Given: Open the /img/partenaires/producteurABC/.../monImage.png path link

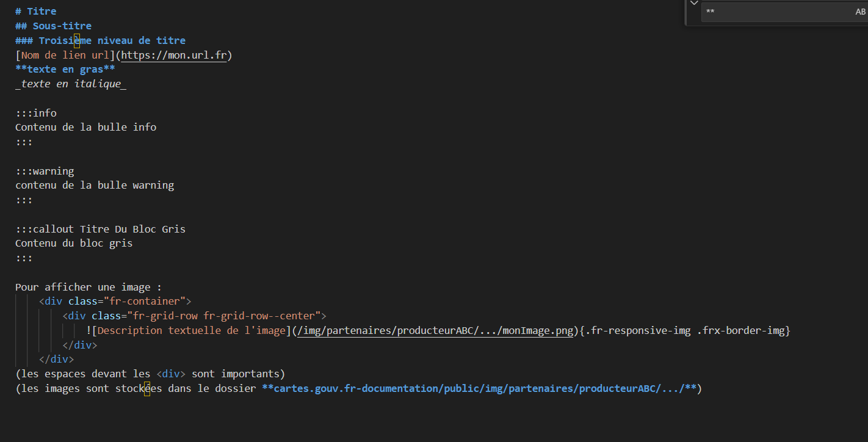Looking at the screenshot, I should pyautogui.click(x=436, y=331).
